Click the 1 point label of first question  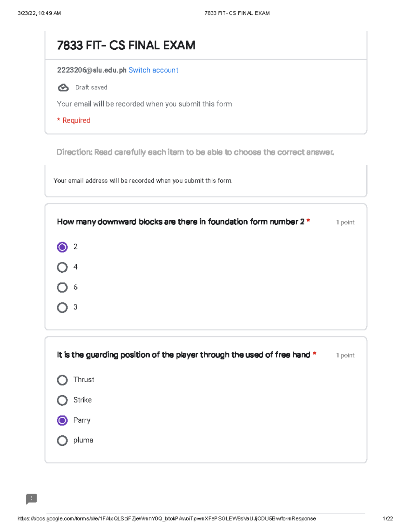tap(345, 222)
